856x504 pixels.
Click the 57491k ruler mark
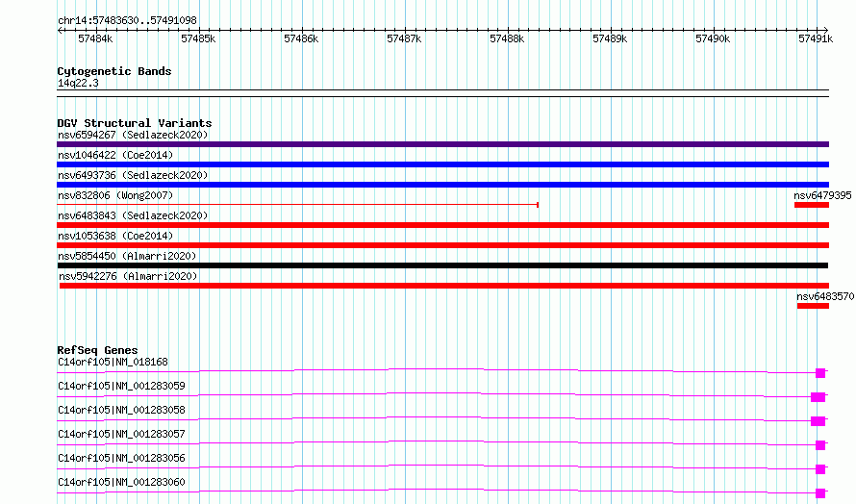[816, 38]
